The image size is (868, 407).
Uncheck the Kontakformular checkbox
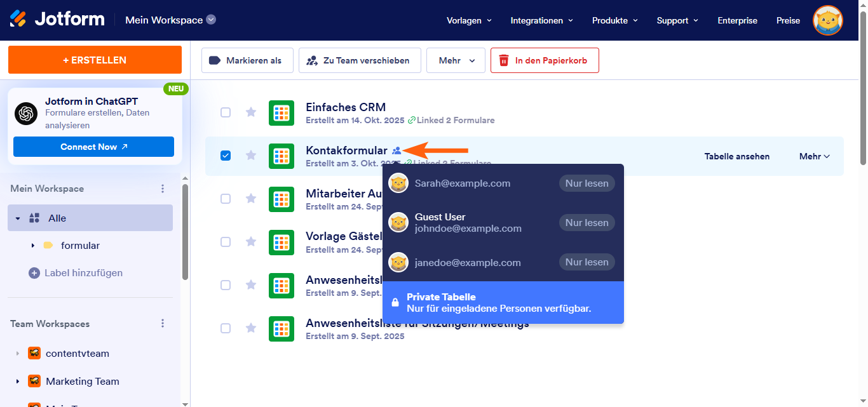point(226,156)
